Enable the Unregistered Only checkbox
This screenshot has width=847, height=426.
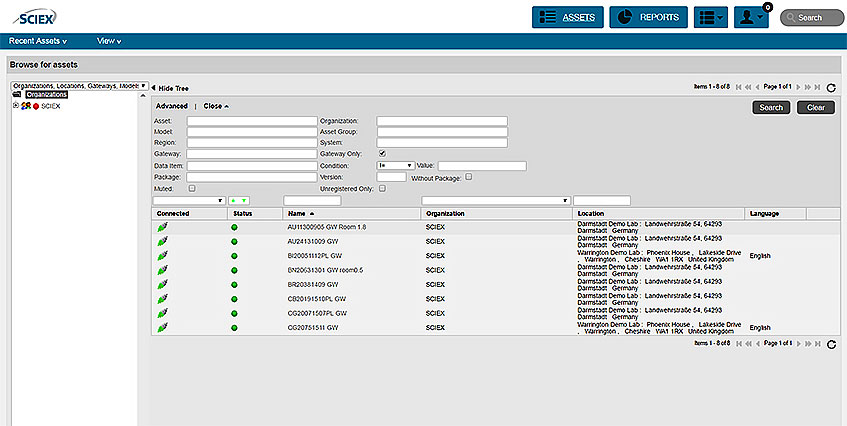coord(382,188)
